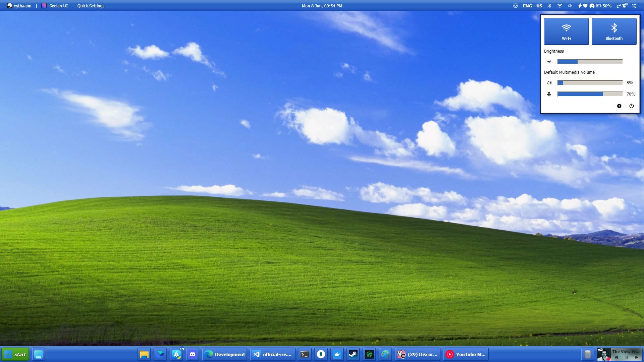Mute microphone via mic icon in panel
644x362 pixels.
549,94
